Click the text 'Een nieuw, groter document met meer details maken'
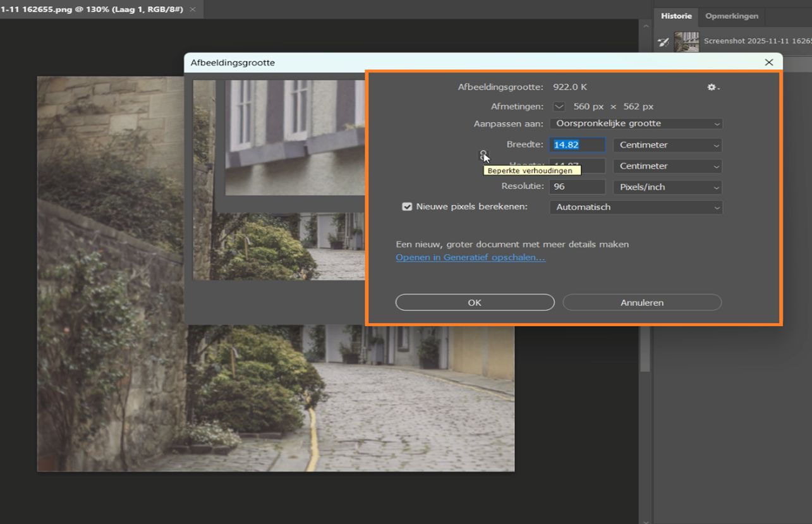 512,244
